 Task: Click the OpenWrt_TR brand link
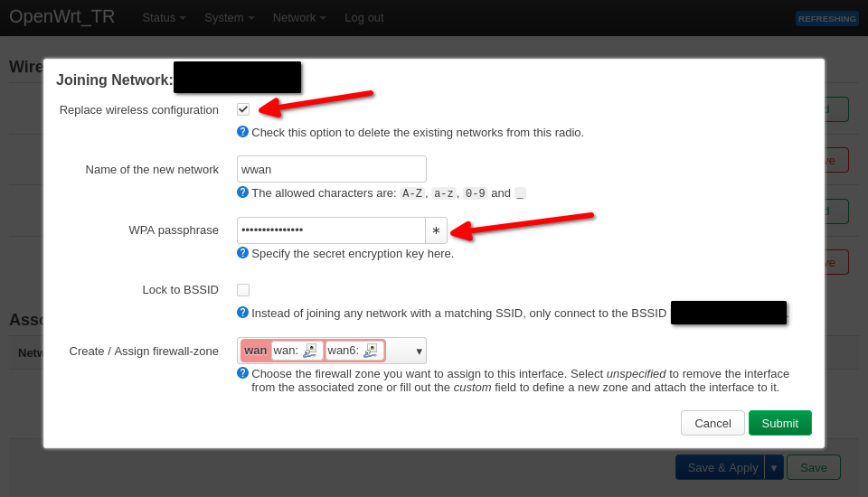[62, 16]
